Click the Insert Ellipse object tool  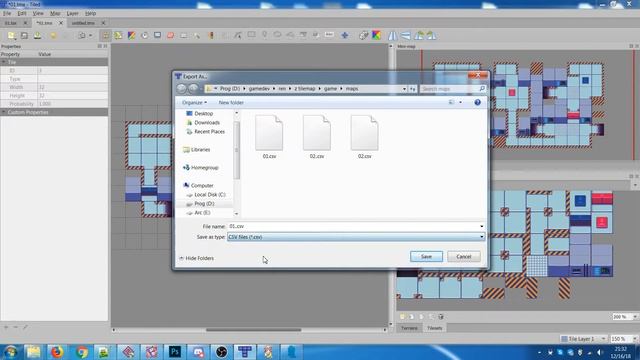pyautogui.click(x=277, y=36)
